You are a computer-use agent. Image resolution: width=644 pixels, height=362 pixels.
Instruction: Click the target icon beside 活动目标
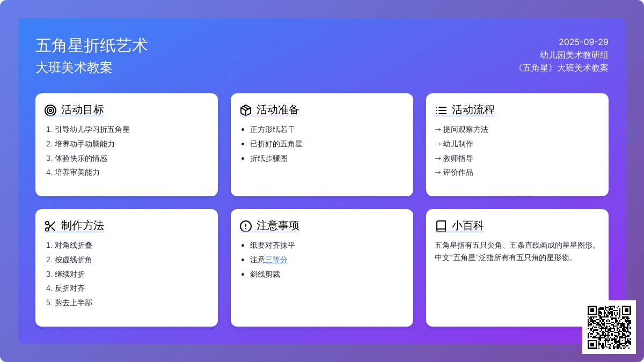tap(50, 110)
